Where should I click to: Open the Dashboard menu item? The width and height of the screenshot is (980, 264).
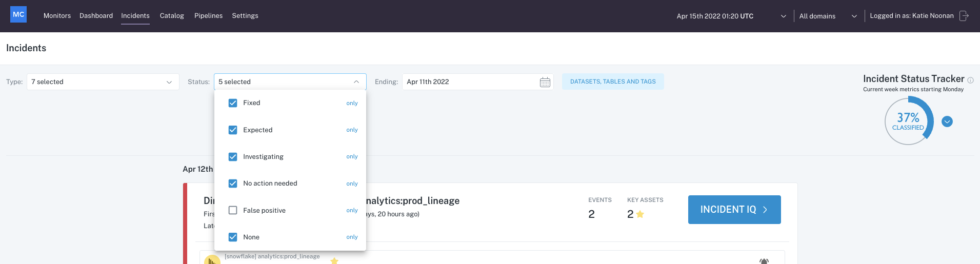pyautogui.click(x=96, y=16)
